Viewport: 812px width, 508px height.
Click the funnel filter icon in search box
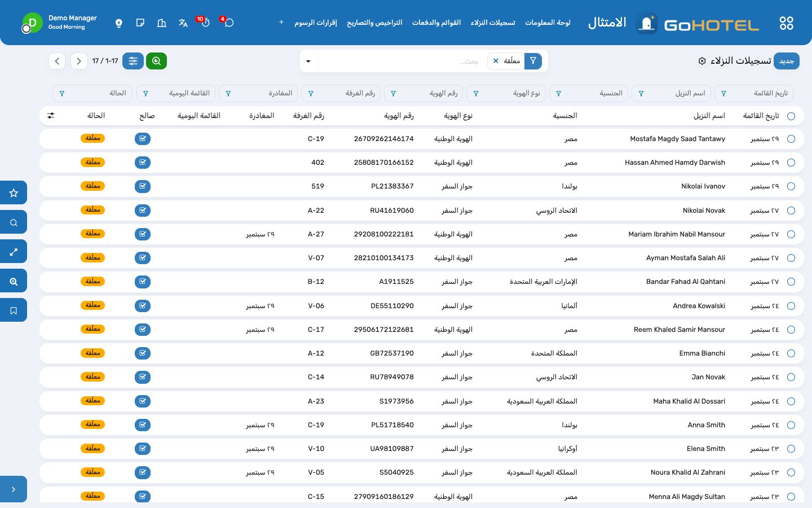pyautogui.click(x=533, y=61)
